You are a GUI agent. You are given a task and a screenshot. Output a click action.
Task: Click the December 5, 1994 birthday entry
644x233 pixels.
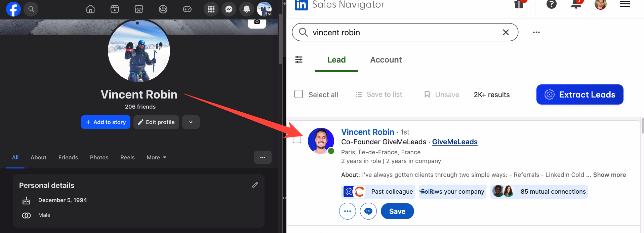pos(63,200)
